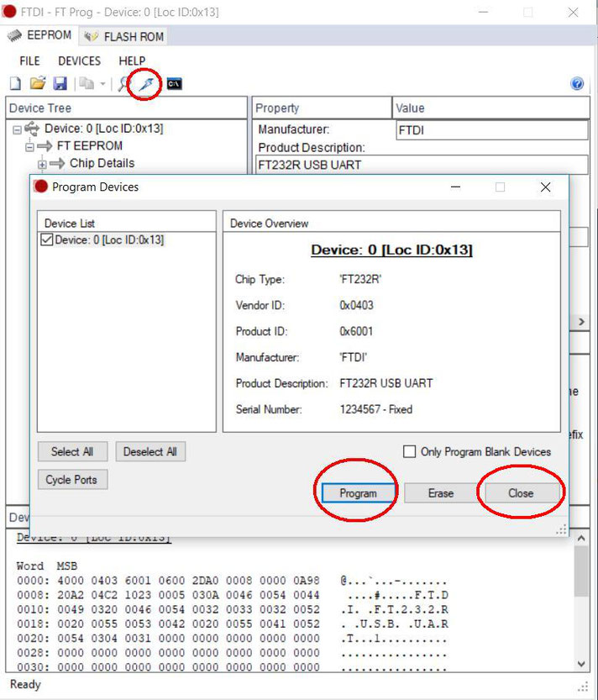The image size is (598, 700).
Task: Click Chip Type value 'FT232R'
Action: (x=360, y=280)
